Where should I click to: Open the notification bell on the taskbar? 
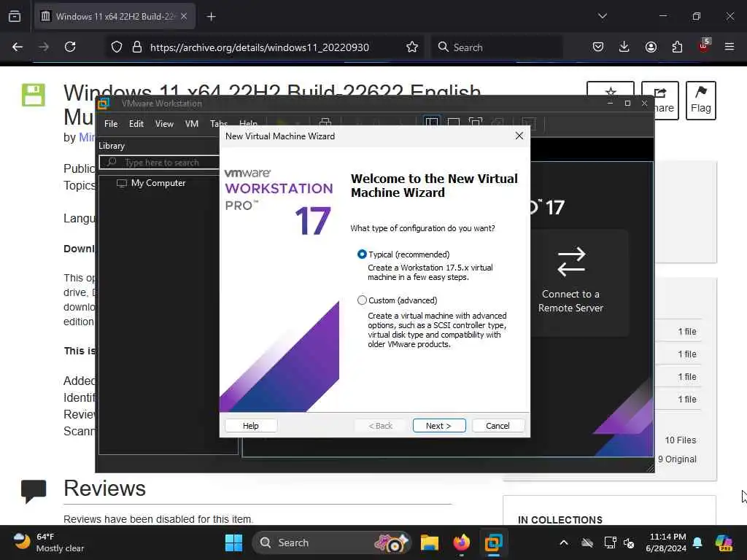pyautogui.click(x=697, y=542)
